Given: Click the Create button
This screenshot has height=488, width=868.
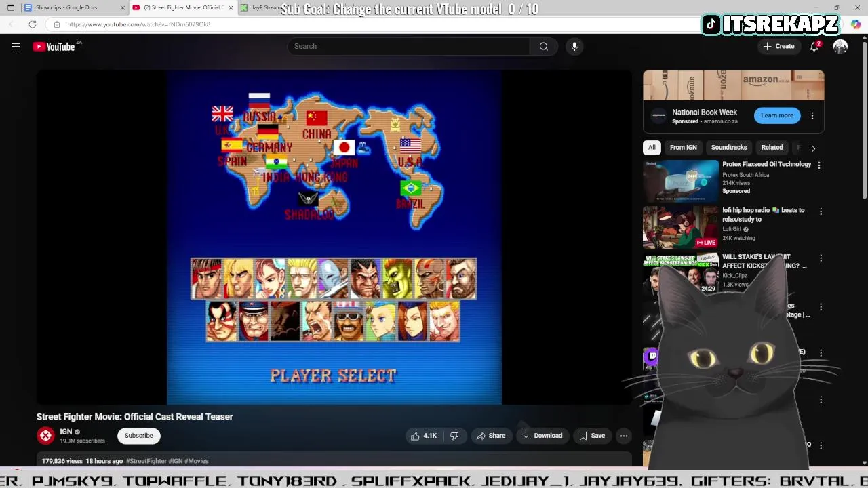Looking at the screenshot, I should (778, 47).
